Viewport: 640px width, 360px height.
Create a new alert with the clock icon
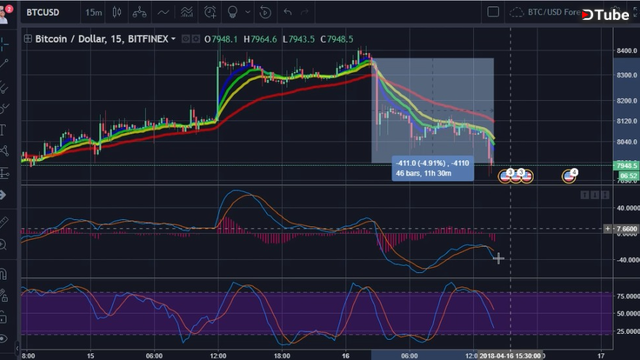[x=210, y=13]
